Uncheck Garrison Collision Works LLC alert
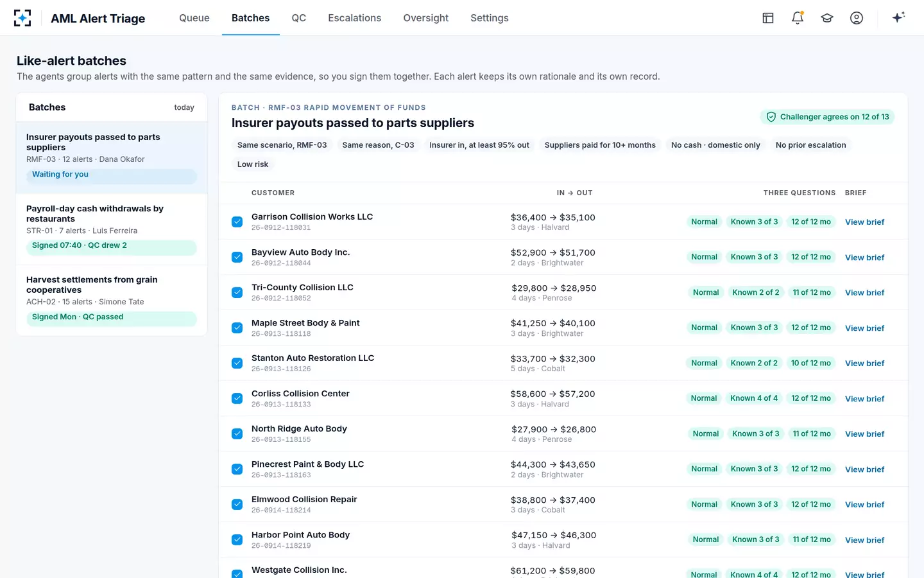The height and width of the screenshot is (578, 924). [237, 222]
